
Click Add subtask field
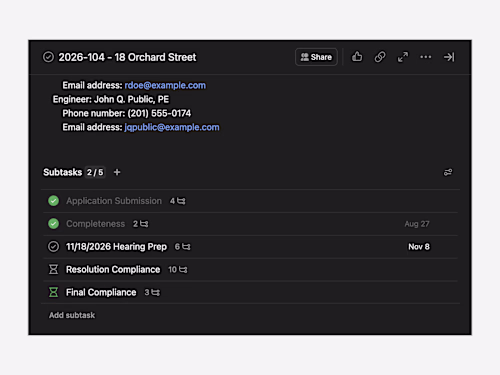tap(72, 315)
